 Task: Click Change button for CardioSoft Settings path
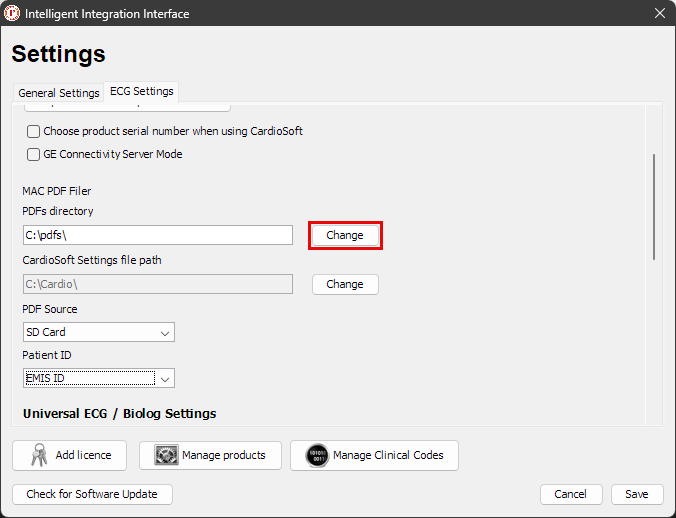click(x=345, y=284)
